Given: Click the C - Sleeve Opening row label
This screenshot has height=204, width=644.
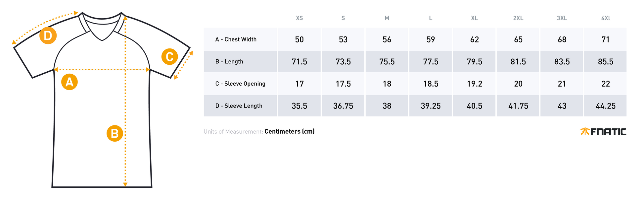Looking at the screenshot, I should pyautogui.click(x=240, y=84).
